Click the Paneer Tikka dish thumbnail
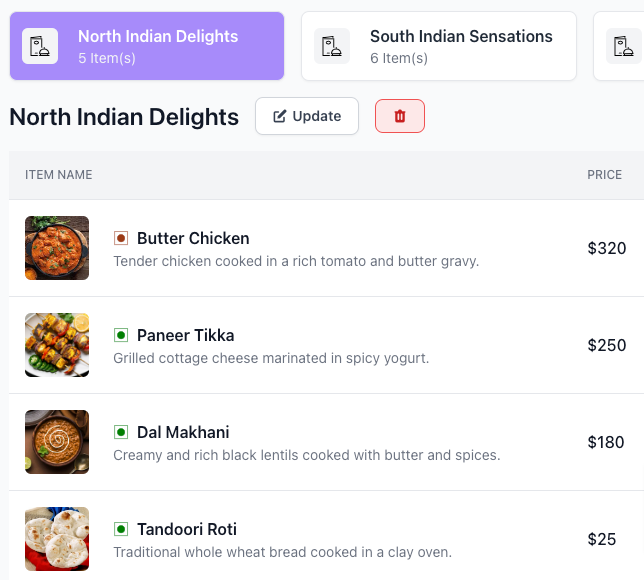The image size is (644, 580). coord(57,345)
